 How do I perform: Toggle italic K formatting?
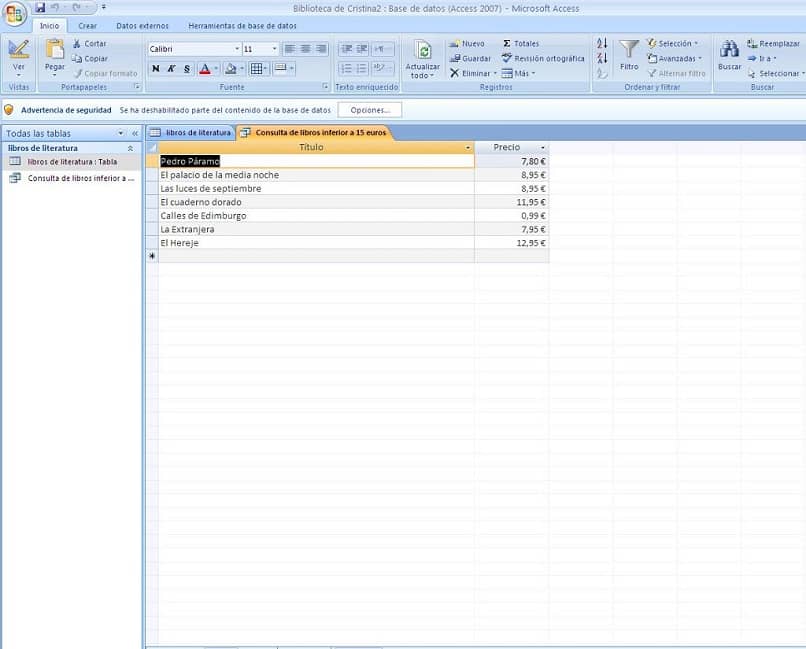tap(172, 68)
